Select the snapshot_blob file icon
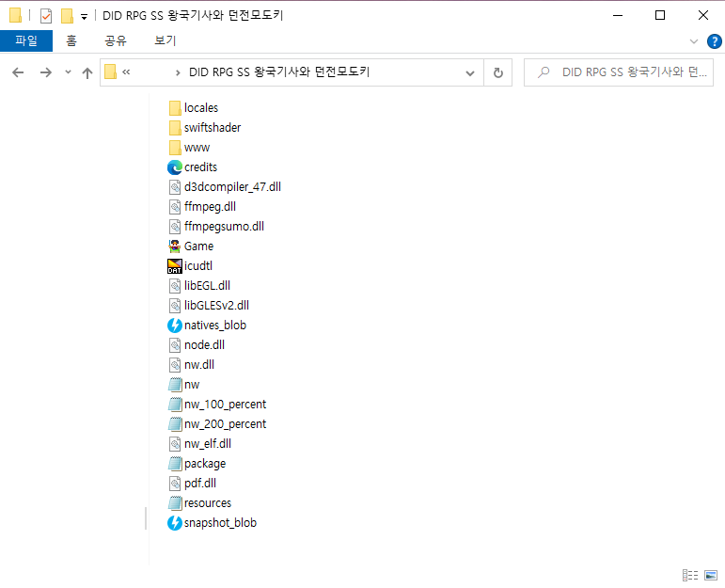725x588 pixels. coord(174,523)
